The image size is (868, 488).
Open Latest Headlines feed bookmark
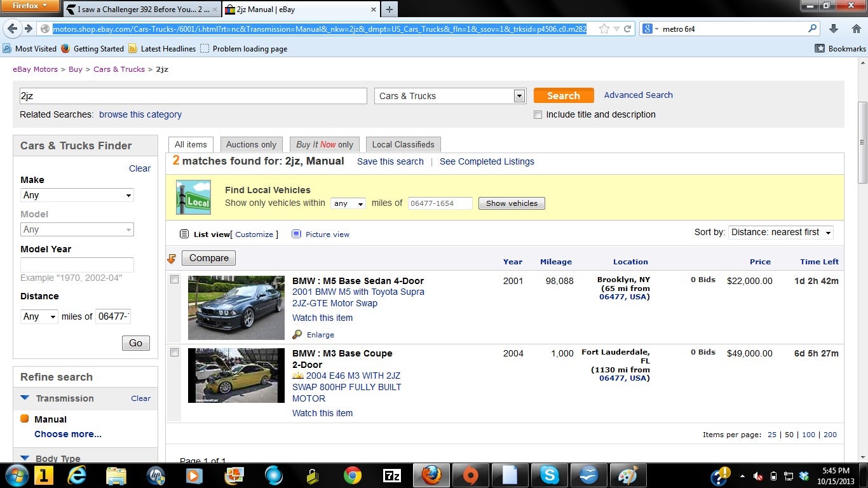[x=162, y=48]
